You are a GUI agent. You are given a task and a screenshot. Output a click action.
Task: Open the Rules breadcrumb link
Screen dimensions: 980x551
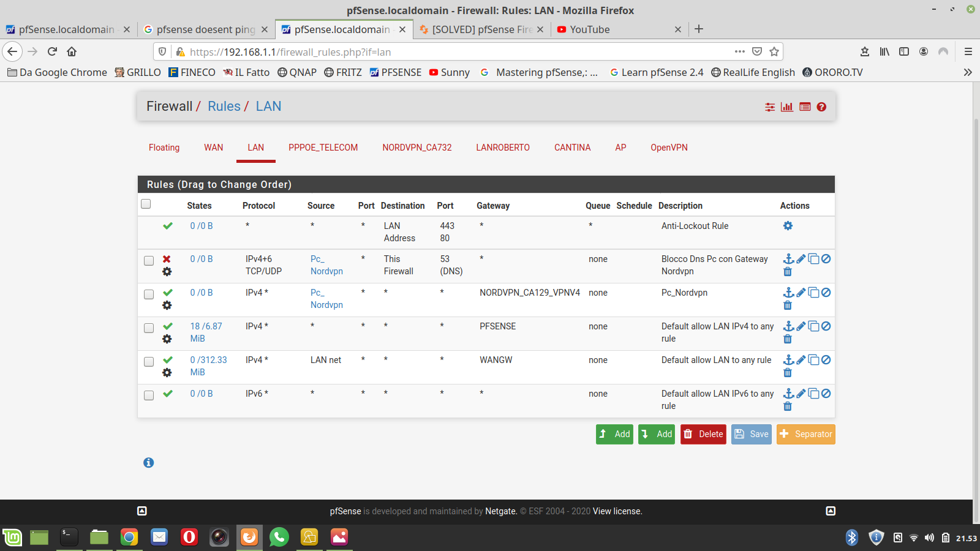224,107
